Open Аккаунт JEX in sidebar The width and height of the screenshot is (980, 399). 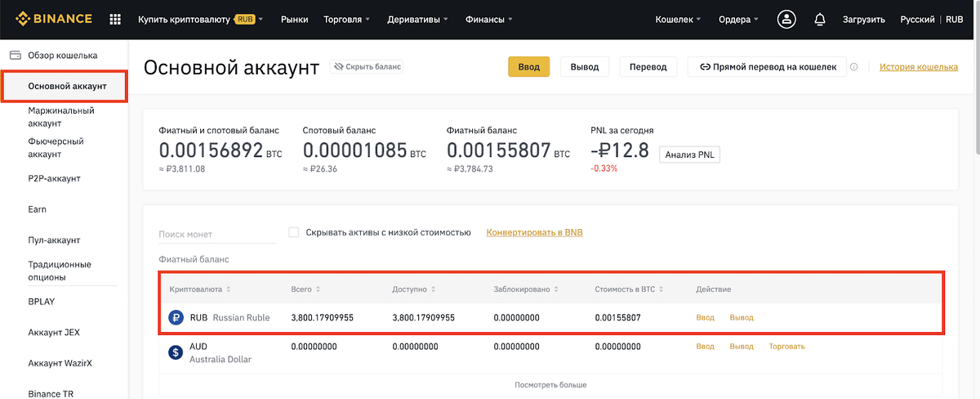point(54,333)
